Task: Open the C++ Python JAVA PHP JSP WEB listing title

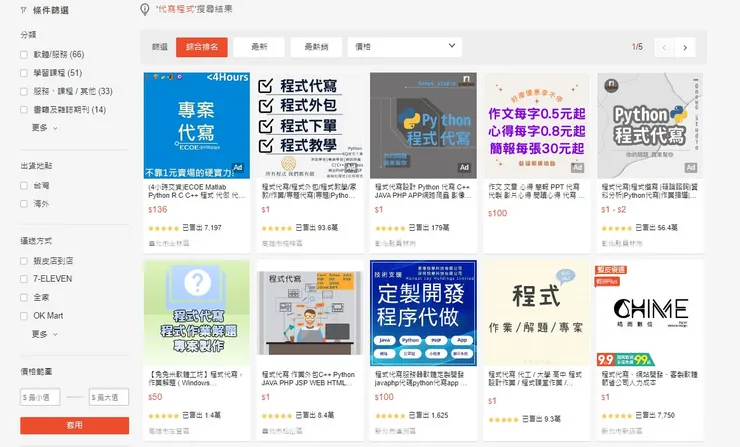Action: point(309,379)
